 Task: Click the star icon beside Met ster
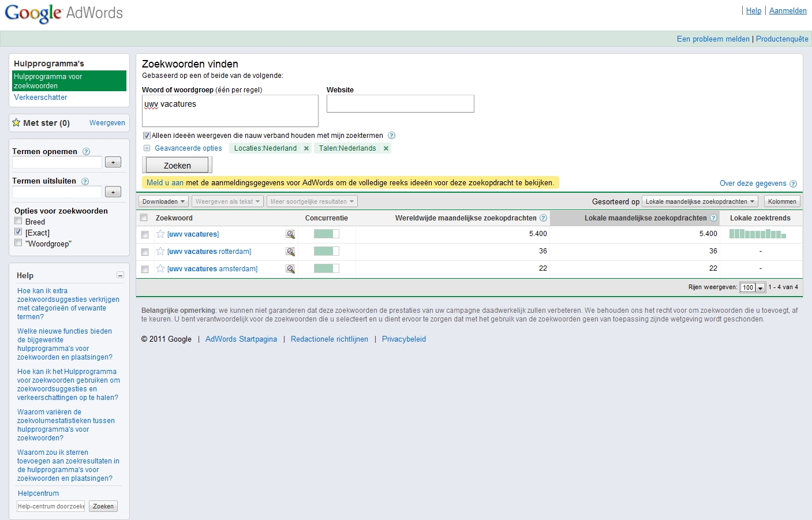16,123
